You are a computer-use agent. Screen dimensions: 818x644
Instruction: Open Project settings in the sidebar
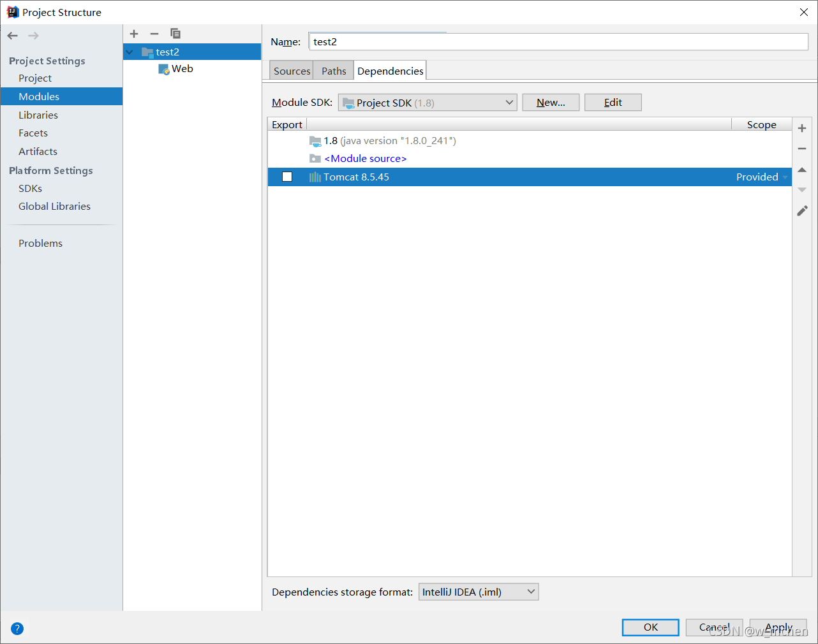[35, 78]
